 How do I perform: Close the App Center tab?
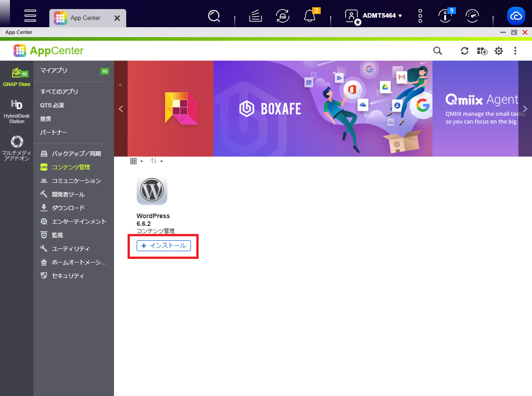tap(117, 18)
